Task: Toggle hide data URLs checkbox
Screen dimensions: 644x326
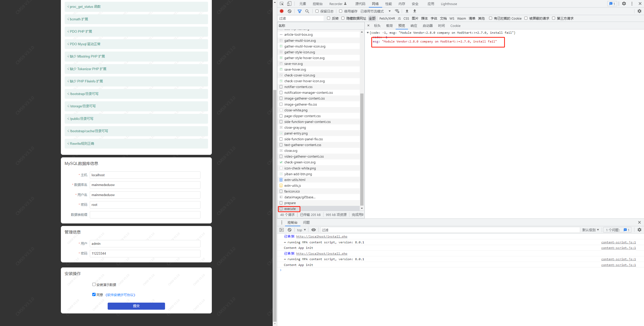Action: tap(343, 18)
